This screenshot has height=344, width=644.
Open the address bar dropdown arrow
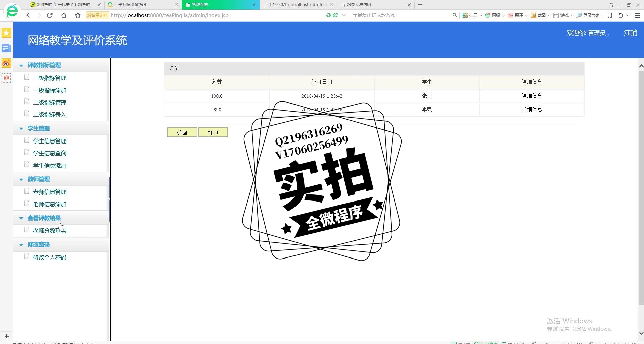click(x=344, y=15)
